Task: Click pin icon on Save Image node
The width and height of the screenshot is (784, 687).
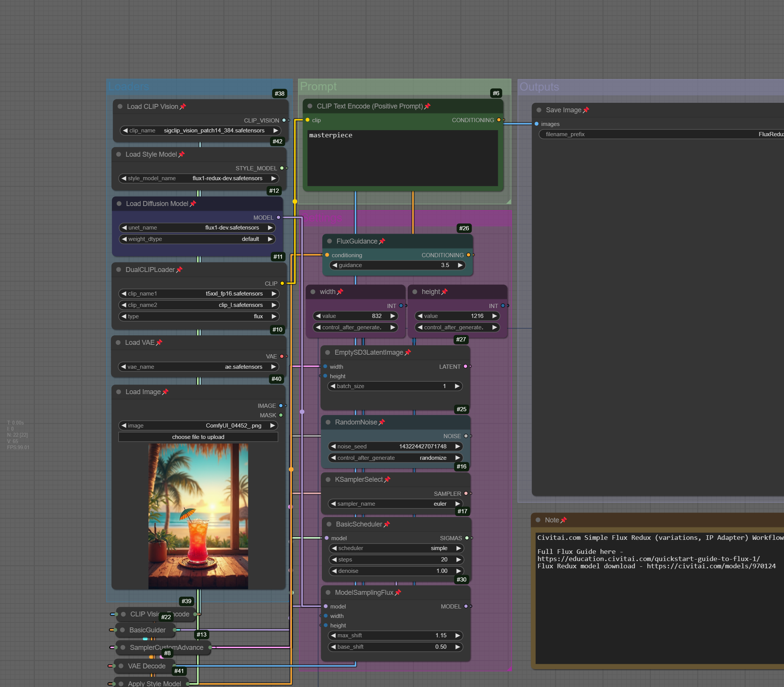Action: pyautogui.click(x=586, y=110)
